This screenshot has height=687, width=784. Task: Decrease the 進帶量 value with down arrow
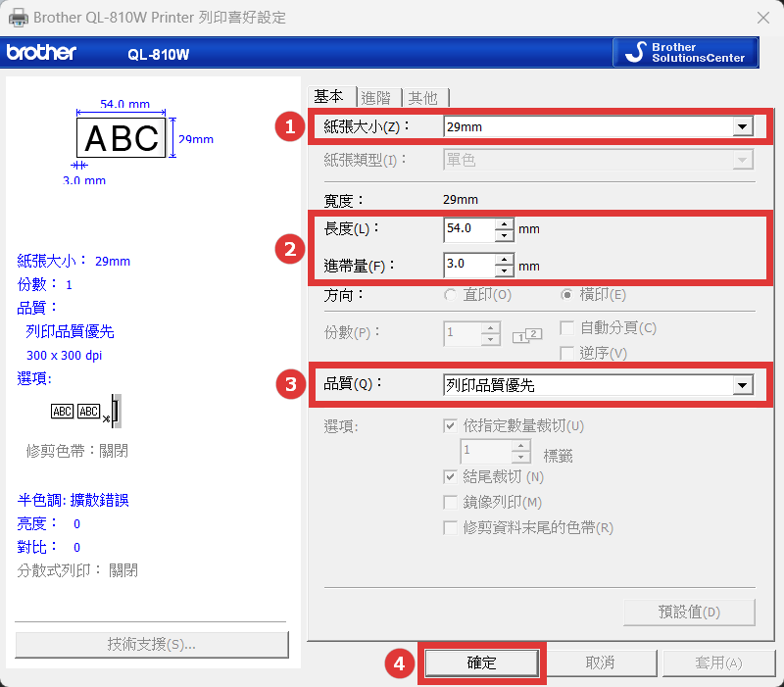[x=505, y=271]
